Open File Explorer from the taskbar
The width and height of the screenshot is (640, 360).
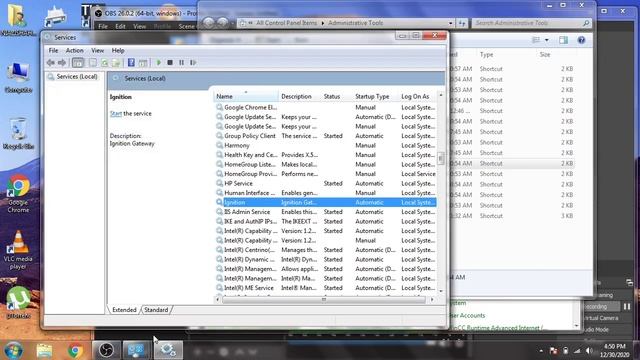(44, 350)
